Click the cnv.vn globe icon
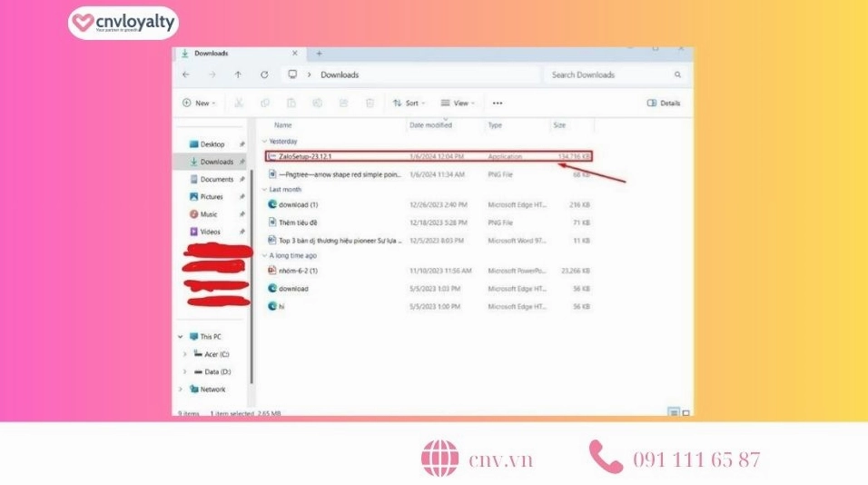This screenshot has width=868, height=485. coord(440,459)
